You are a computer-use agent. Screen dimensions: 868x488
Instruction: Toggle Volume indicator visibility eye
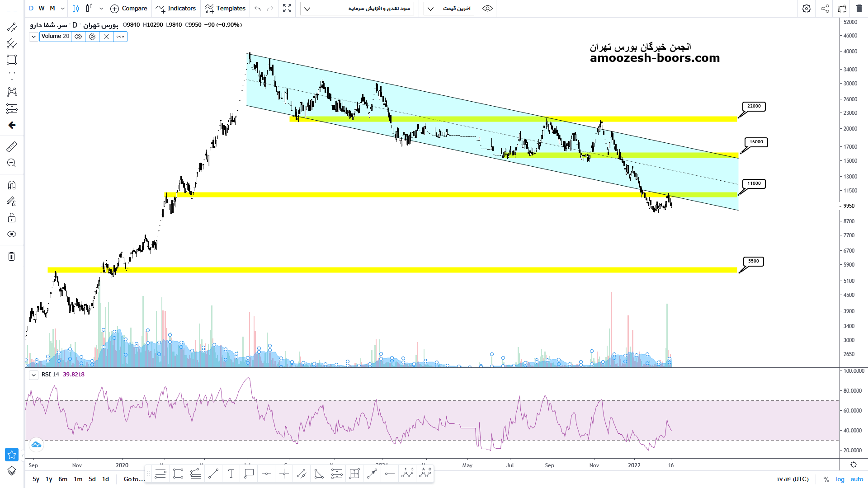78,37
